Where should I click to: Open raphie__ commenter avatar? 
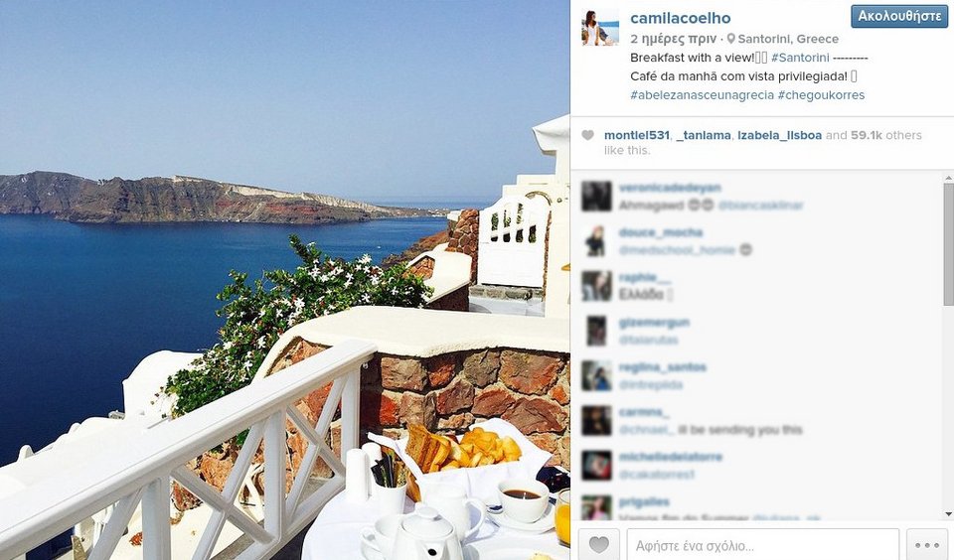596,286
